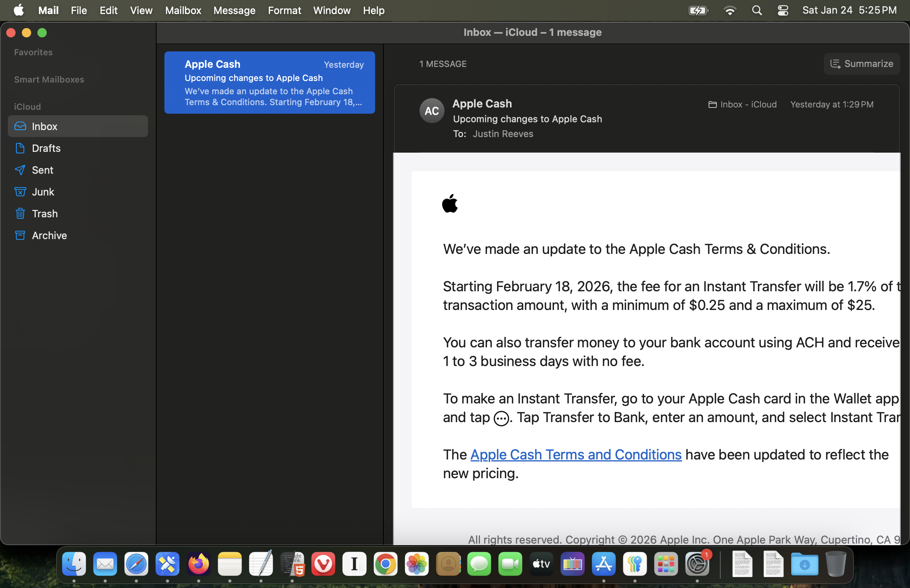Image resolution: width=910 pixels, height=588 pixels.
Task: Click the Summarize button
Action: click(862, 64)
